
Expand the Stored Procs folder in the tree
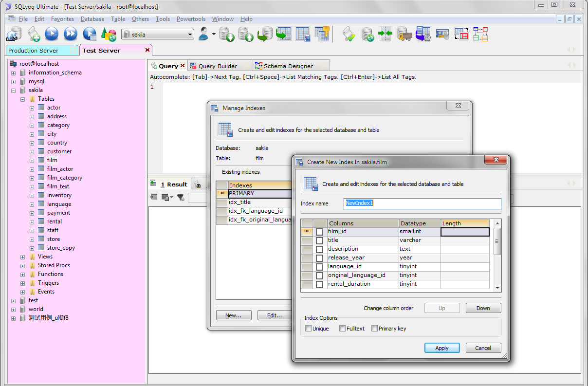pyautogui.click(x=23, y=265)
